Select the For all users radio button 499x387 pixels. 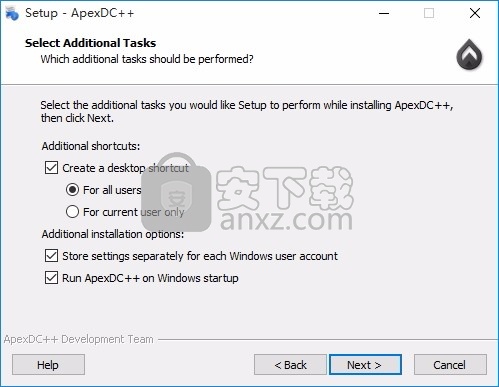point(72,190)
